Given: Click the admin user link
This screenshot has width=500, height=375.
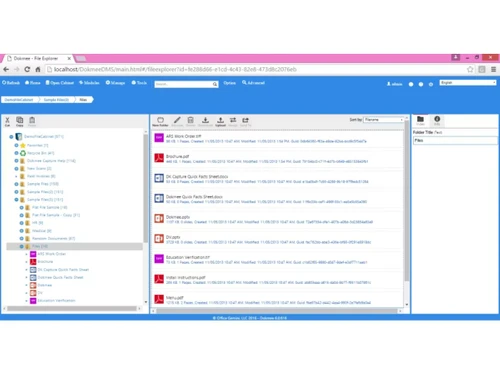Looking at the screenshot, I should pyautogui.click(x=394, y=84).
